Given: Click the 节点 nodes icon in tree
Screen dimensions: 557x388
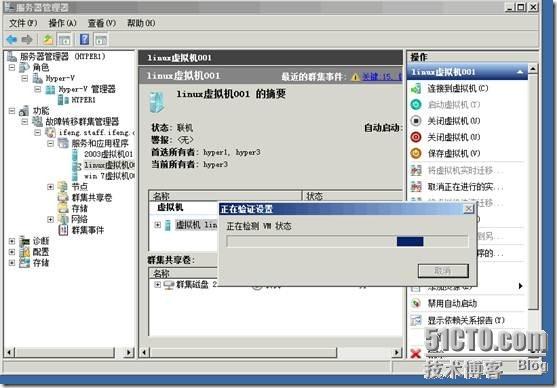Looking at the screenshot, I should (x=63, y=187).
